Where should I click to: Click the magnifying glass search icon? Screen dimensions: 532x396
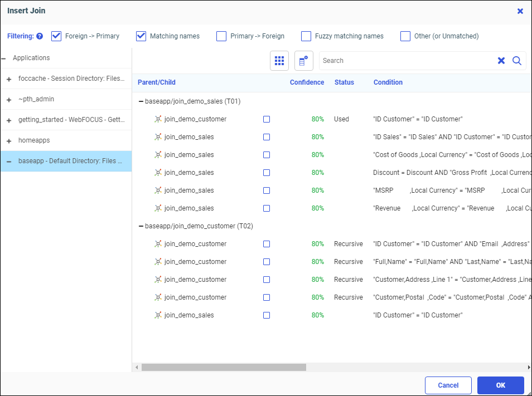point(517,61)
